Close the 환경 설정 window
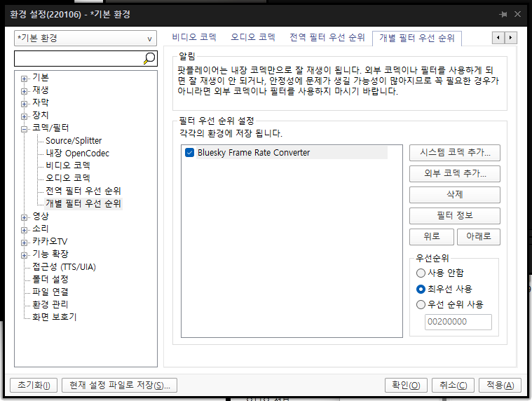This screenshot has width=532, height=401. pyautogui.click(x=517, y=14)
